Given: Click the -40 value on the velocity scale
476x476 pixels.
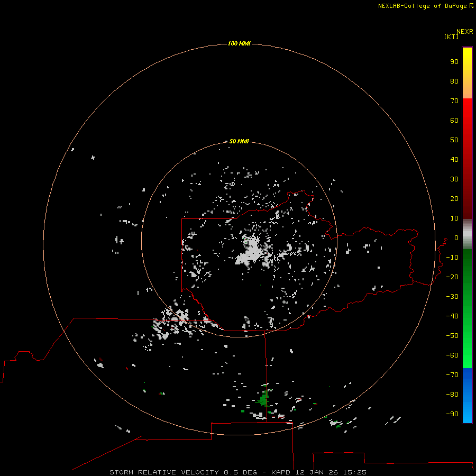Looking at the screenshot, I should click(452, 316).
